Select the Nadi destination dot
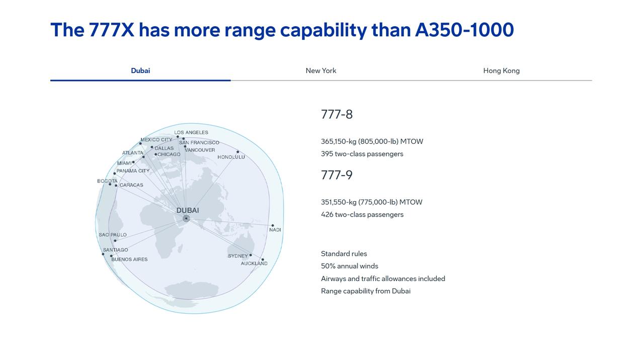 click(273, 226)
